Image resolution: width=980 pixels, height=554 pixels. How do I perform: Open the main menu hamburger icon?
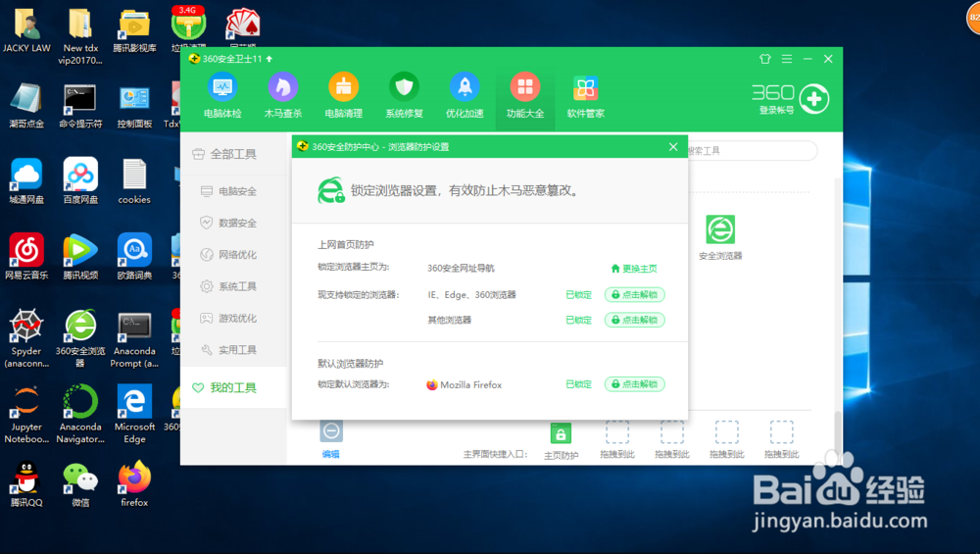(787, 59)
